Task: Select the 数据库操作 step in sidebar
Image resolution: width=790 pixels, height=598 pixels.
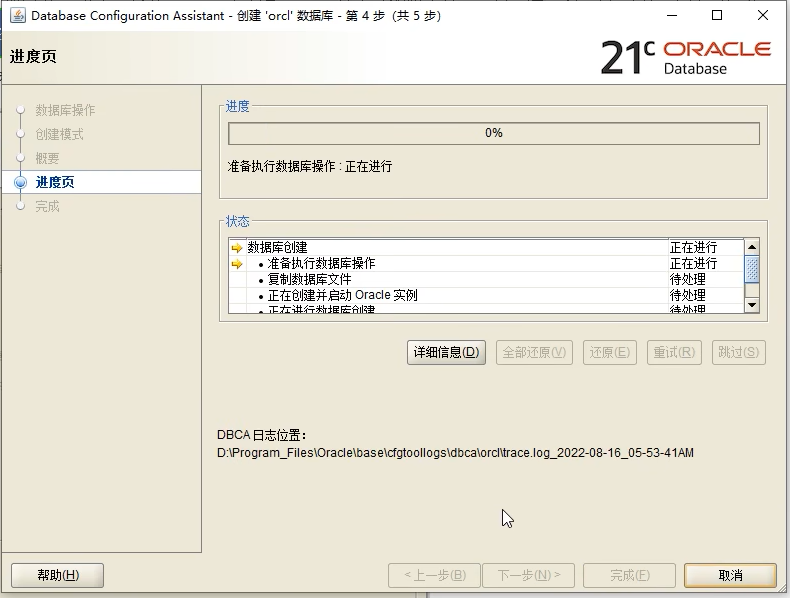Action: (65, 110)
